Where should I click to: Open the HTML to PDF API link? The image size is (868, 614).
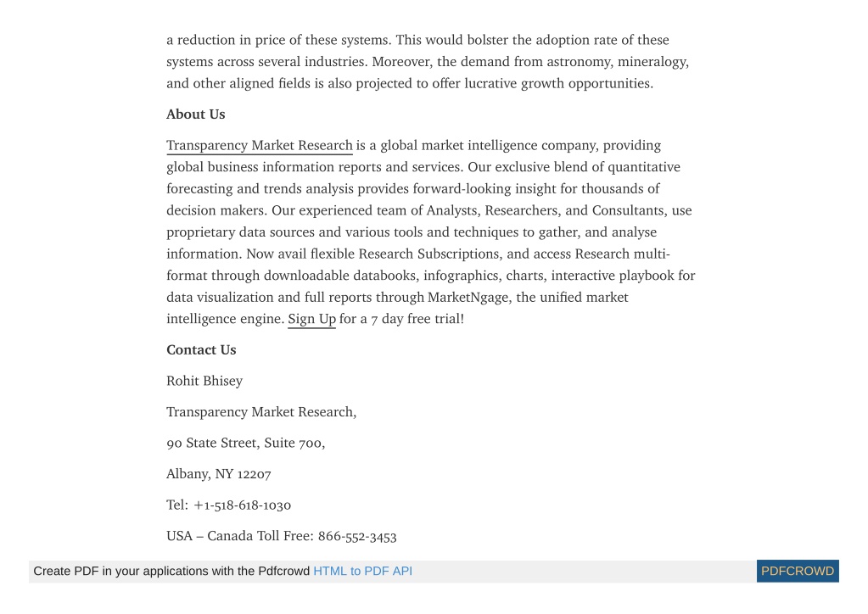coord(362,571)
